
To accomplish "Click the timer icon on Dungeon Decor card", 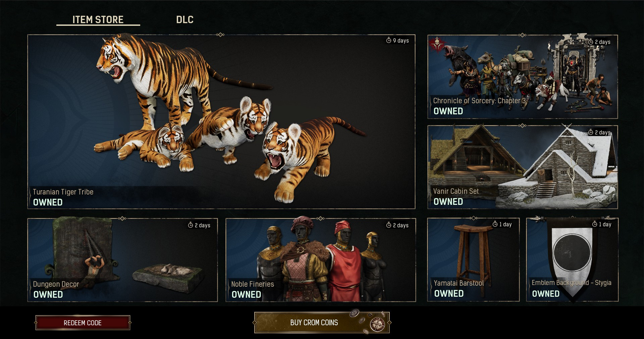I will pos(191,225).
